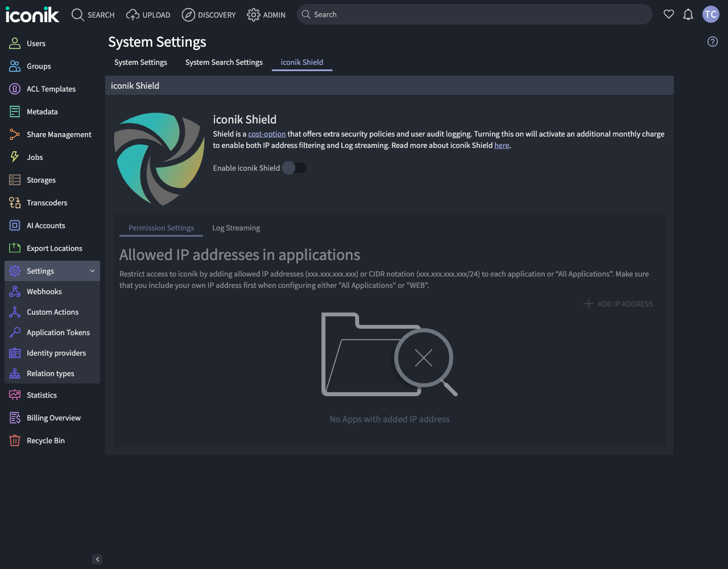Enable the iconik Shield switch
Viewport: 728px width, 569px height.
(x=294, y=168)
